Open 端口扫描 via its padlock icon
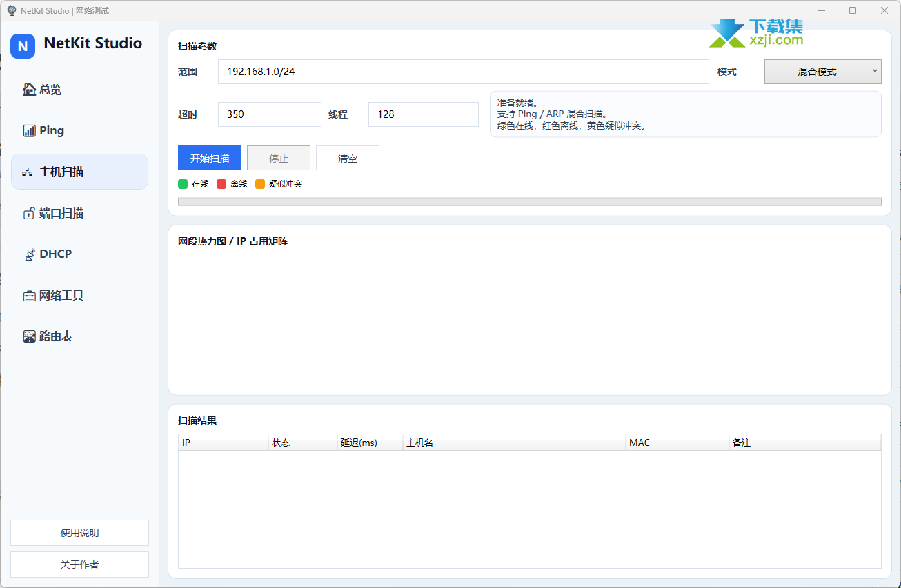Image resolution: width=901 pixels, height=588 pixels. [30, 212]
